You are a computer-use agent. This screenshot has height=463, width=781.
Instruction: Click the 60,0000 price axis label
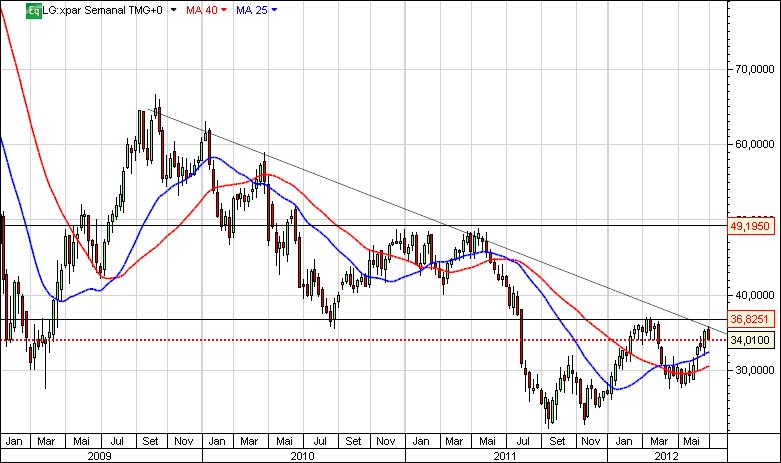755,144
